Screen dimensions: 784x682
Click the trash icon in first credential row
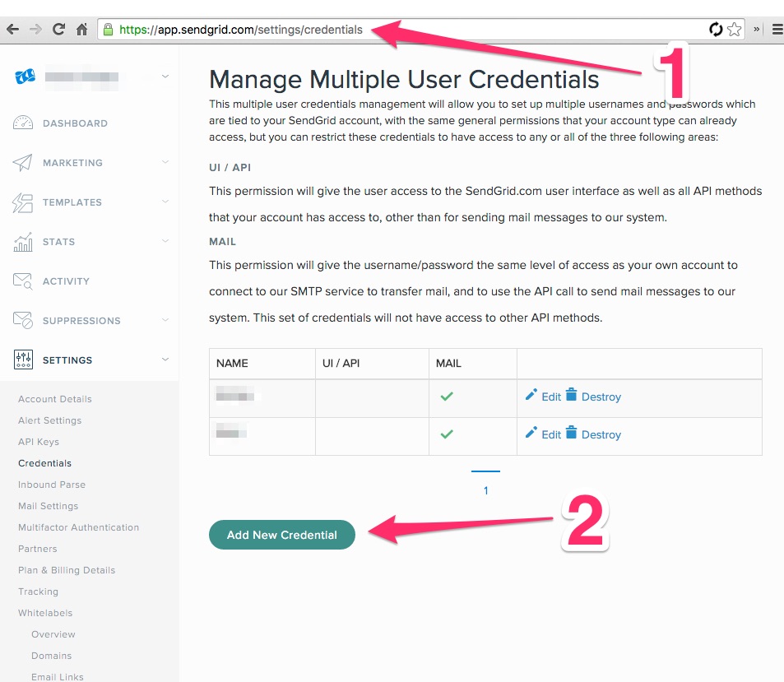572,395
